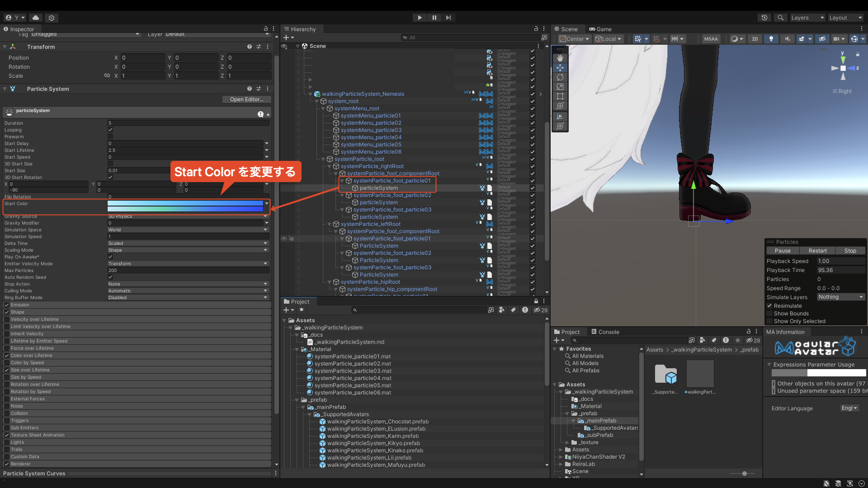Click the Restart particles button

click(x=817, y=251)
